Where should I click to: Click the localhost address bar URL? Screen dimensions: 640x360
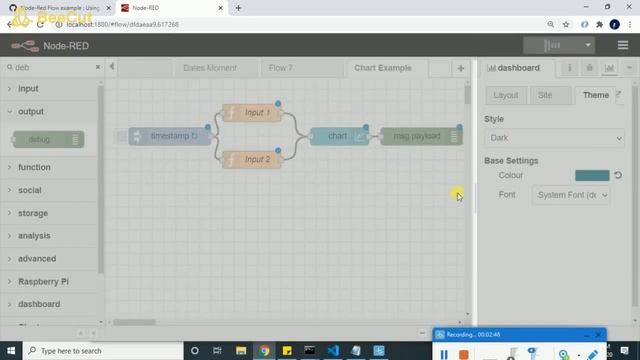[x=122, y=24]
